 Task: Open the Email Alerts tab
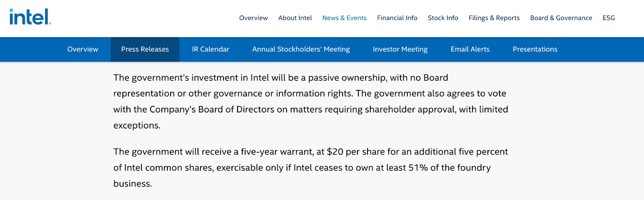coord(470,49)
